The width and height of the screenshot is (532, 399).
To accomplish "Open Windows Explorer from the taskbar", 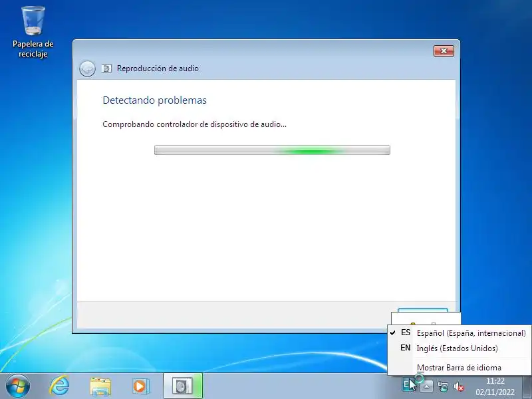I will (x=100, y=386).
